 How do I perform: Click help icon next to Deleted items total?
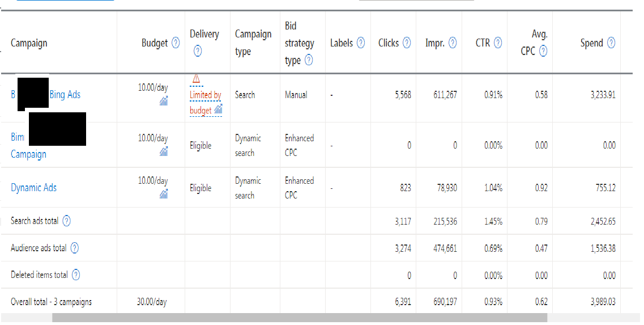75,275
